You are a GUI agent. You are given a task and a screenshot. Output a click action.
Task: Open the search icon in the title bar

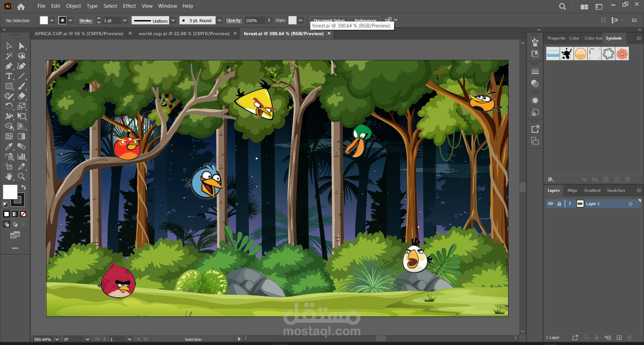562,6
